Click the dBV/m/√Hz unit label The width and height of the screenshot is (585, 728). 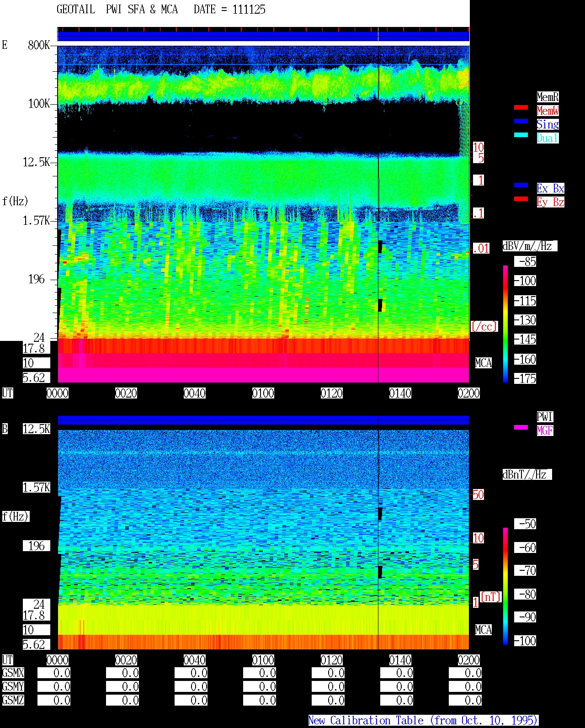[530, 246]
